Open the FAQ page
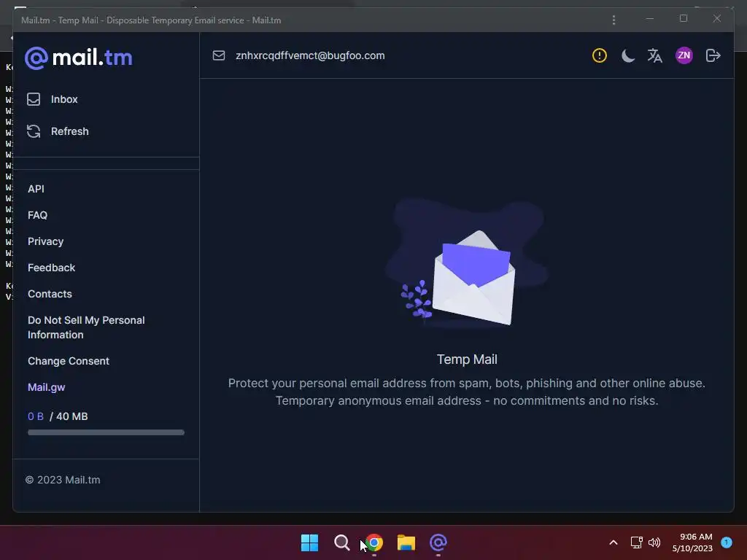This screenshot has height=560, width=747. 38,215
